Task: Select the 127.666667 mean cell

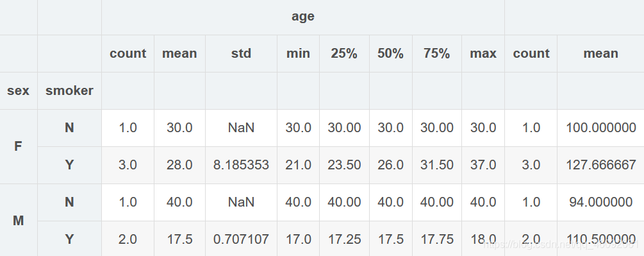Action: 601,165
